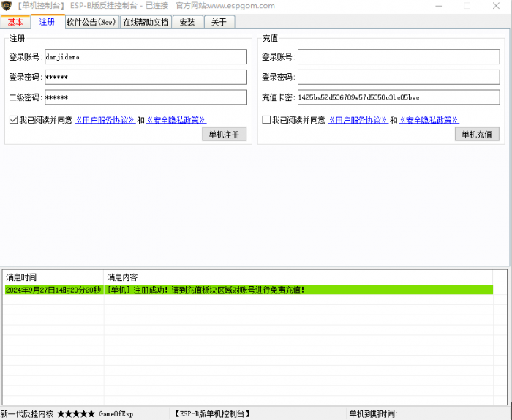
Task: Open 用户服务协议 link in recharge panel
Action: [x=358, y=120]
